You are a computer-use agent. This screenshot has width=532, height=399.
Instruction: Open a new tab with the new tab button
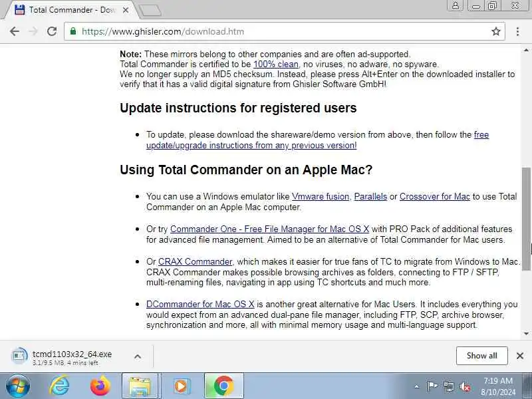150,10
